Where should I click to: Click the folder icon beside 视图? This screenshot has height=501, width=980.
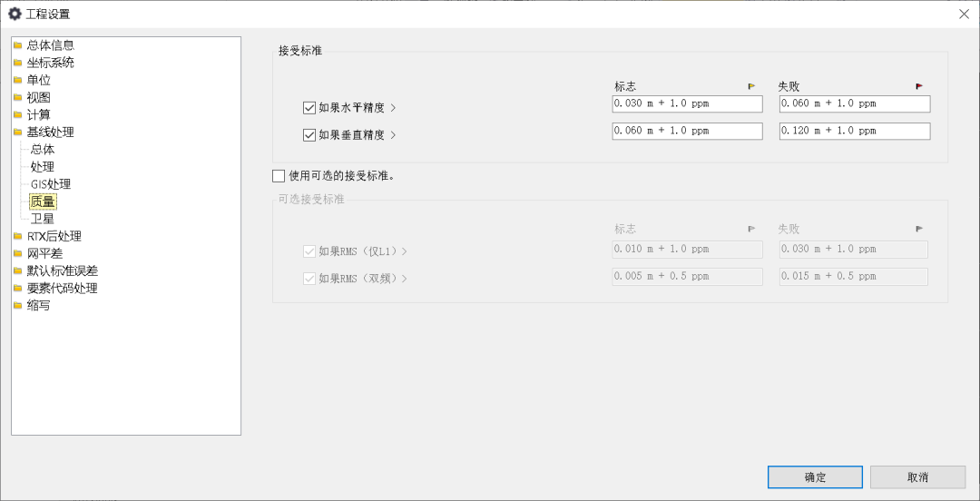click(18, 98)
